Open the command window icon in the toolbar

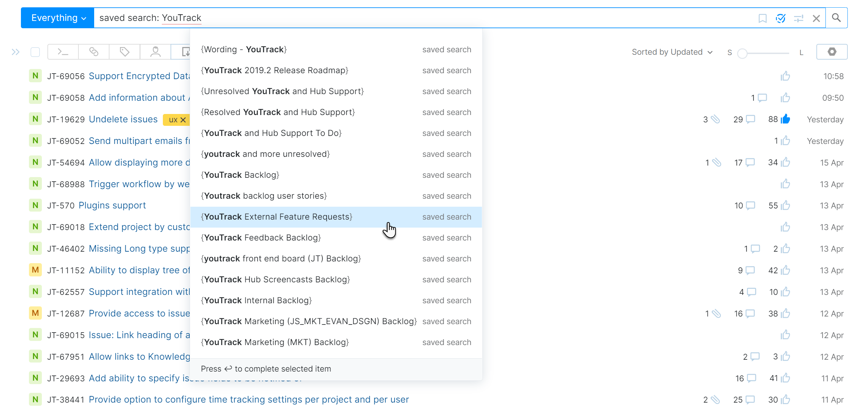63,52
